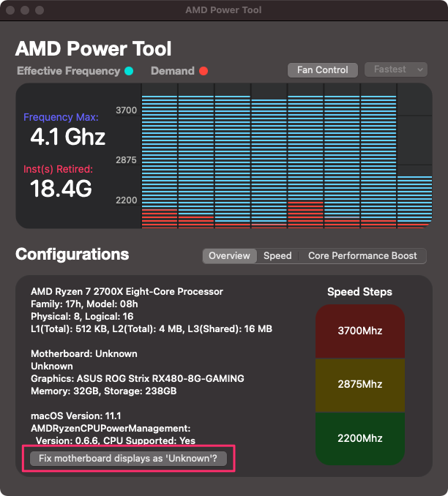Select the red 3700Mhz speed step
Screen dimensions: 448x496
click(x=359, y=331)
